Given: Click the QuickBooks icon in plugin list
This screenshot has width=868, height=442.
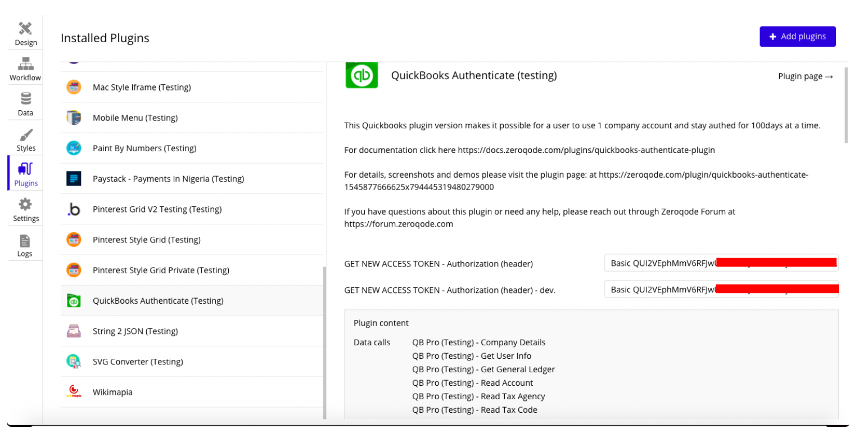Looking at the screenshot, I should (74, 301).
